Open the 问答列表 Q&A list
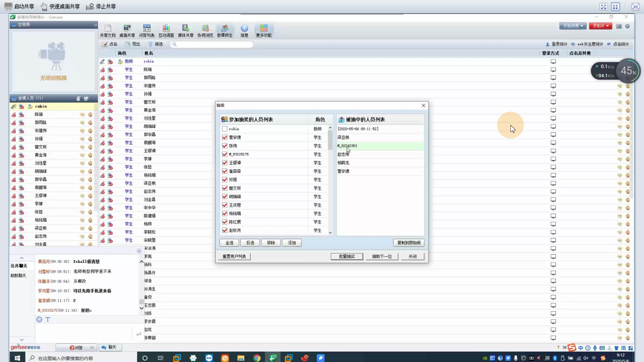 click(147, 31)
